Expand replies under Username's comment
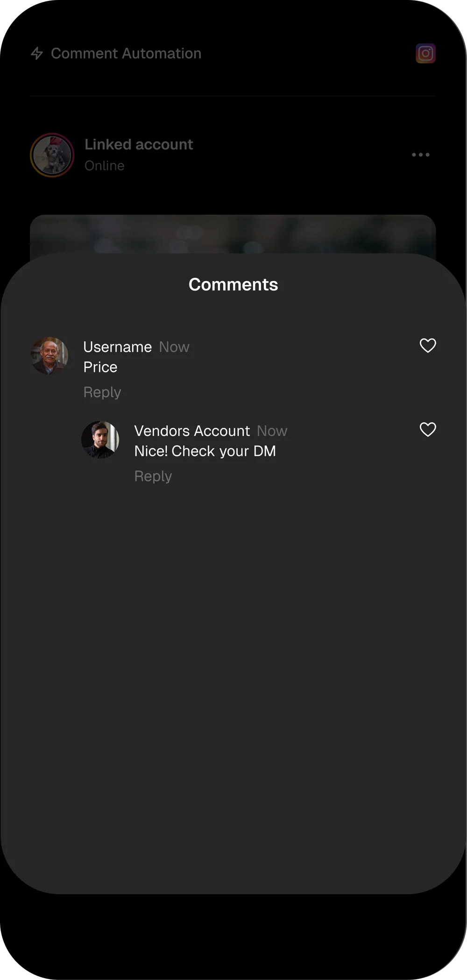This screenshot has width=467, height=980. point(102,392)
